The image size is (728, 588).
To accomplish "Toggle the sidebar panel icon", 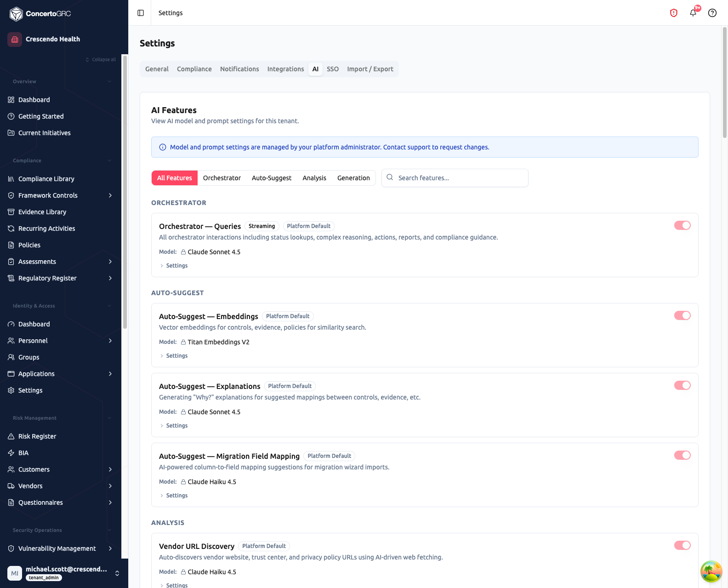I will [141, 13].
